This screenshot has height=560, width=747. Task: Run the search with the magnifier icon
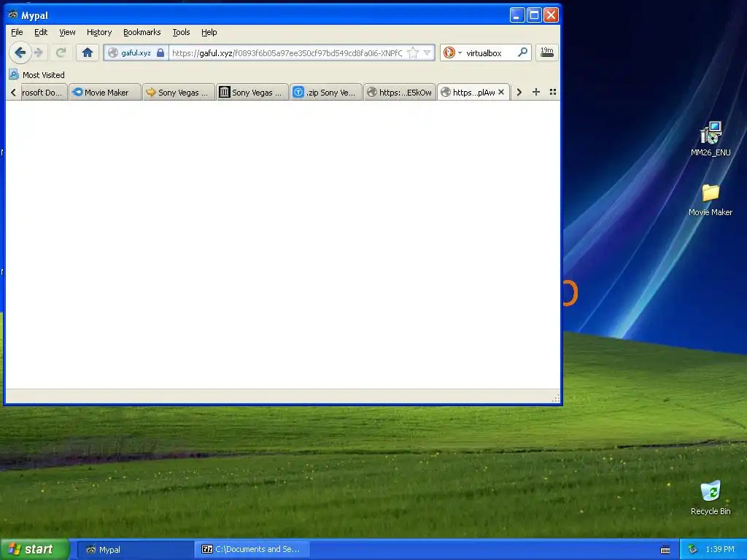522,52
